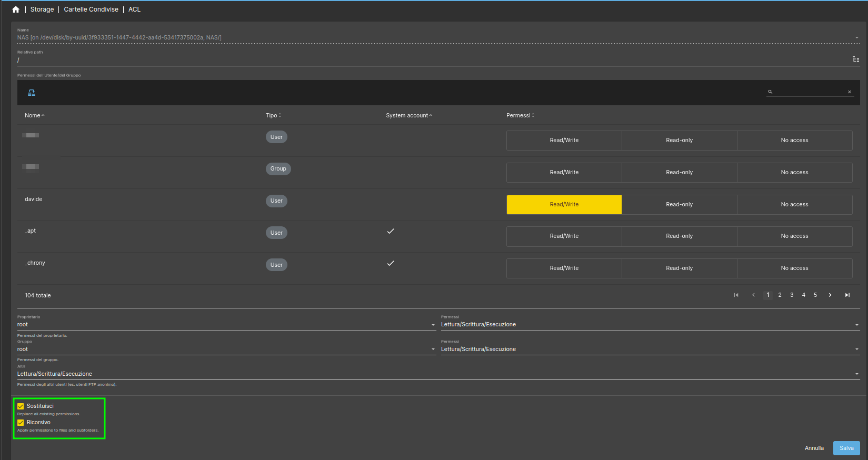Image resolution: width=868 pixels, height=460 pixels.
Task: Set davide to Read-only
Action: (x=680, y=204)
